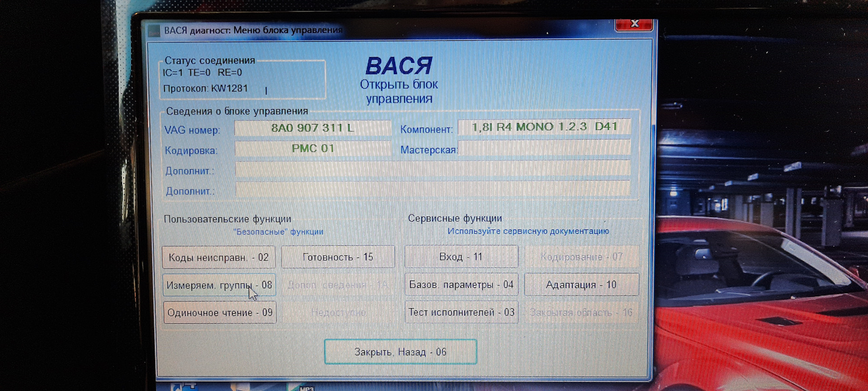Image resolution: width=868 pixels, height=391 pixels.
Task: Open fault codes with Коды неисправн. - 02
Action: pos(219,257)
